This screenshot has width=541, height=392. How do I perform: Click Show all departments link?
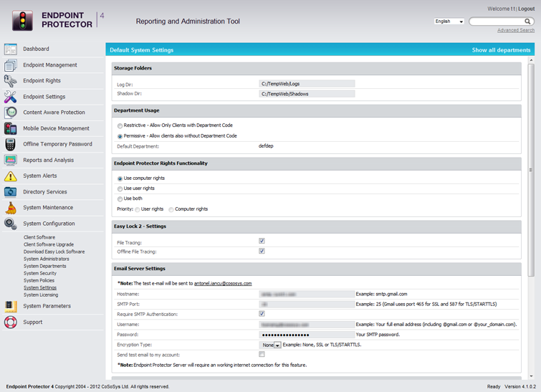pyautogui.click(x=501, y=50)
